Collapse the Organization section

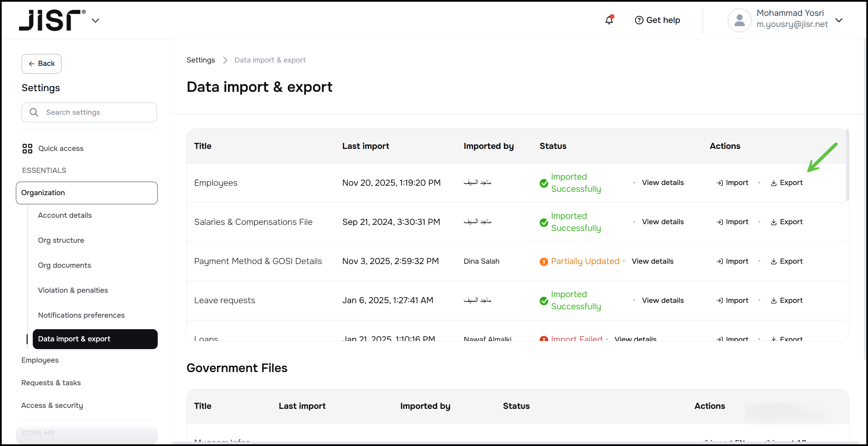coord(86,193)
